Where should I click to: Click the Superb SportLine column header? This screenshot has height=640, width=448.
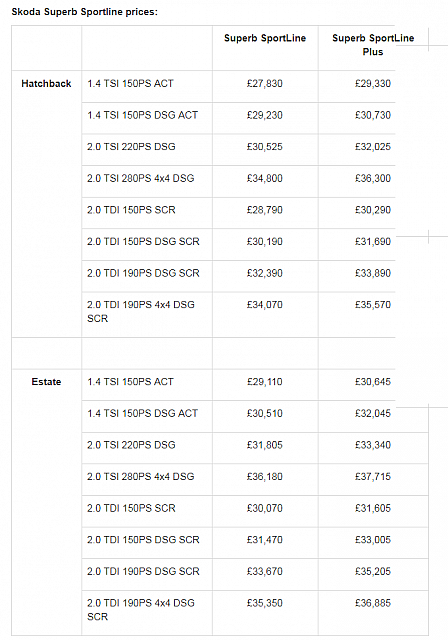[x=265, y=38]
